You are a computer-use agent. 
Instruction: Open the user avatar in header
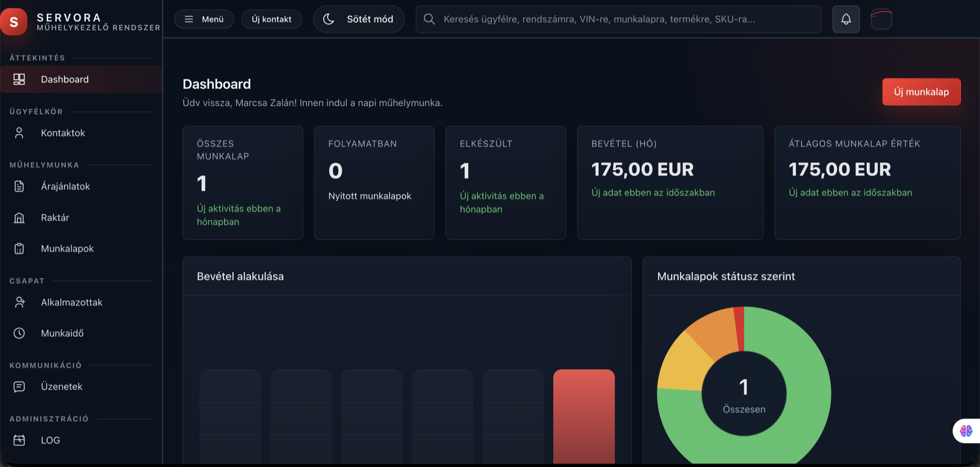[x=881, y=19]
